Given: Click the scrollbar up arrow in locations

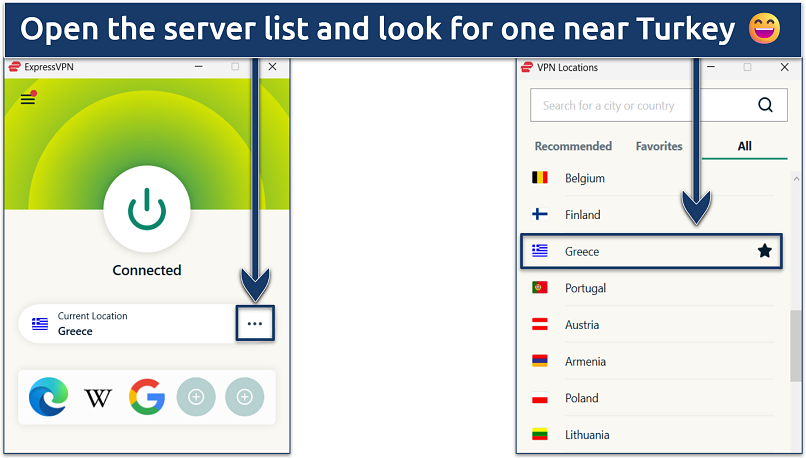Looking at the screenshot, I should click(x=796, y=178).
